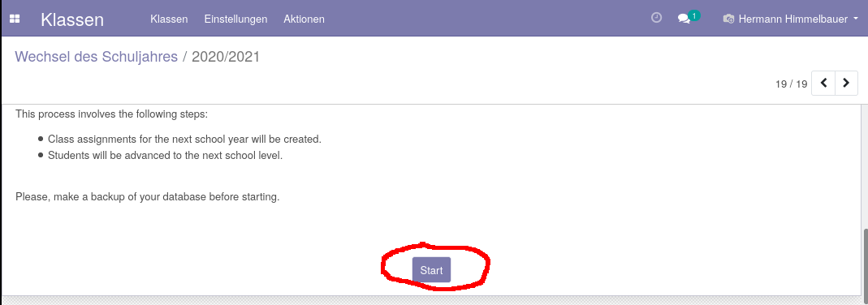Click the caret beside the user name
The image size is (868, 305).
tap(855, 19)
